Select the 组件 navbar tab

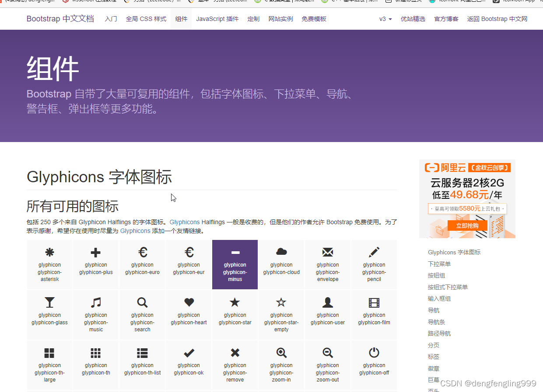[x=181, y=19]
